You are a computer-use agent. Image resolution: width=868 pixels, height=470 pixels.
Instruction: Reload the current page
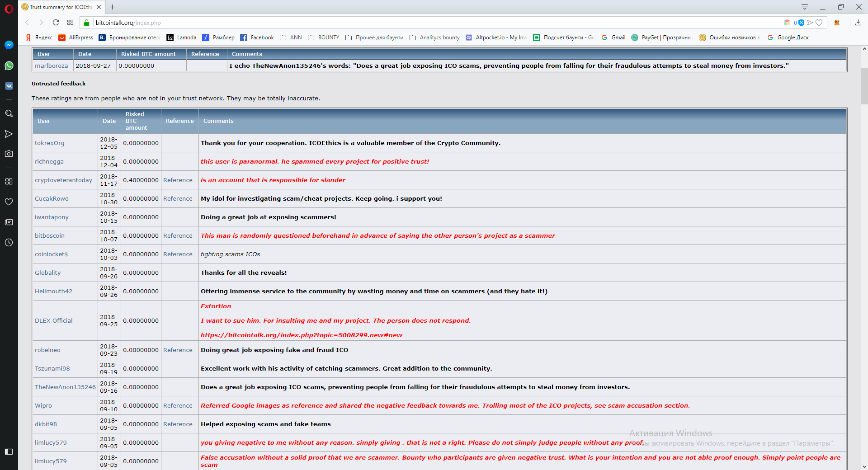coord(56,23)
